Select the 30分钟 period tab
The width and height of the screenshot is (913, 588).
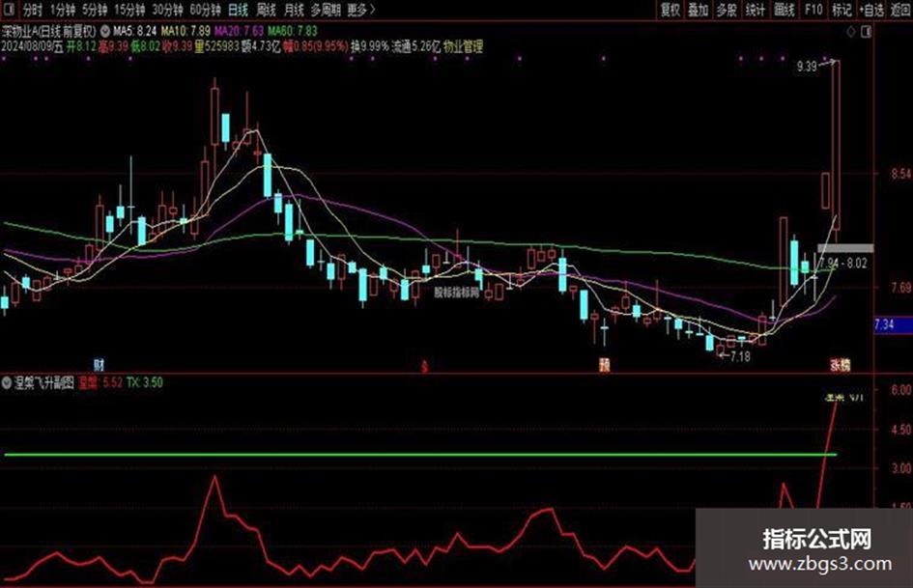pyautogui.click(x=168, y=10)
